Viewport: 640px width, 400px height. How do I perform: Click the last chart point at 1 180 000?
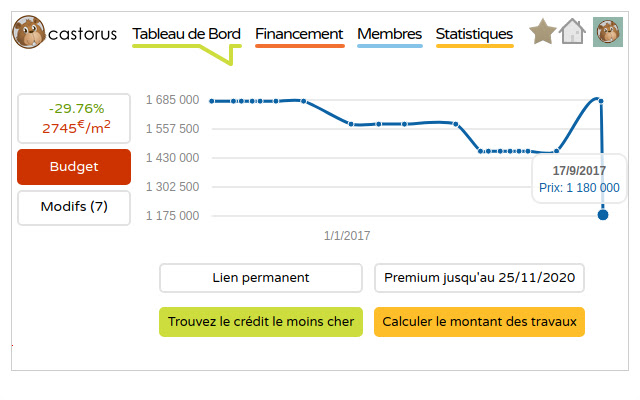[603, 214]
